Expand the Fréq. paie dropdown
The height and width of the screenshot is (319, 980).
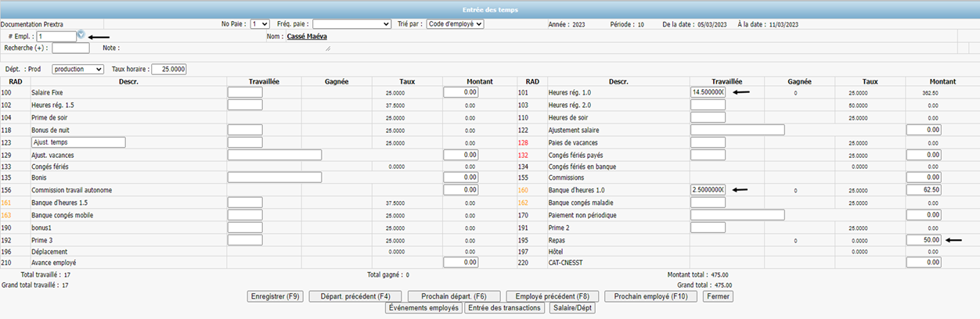click(x=351, y=24)
